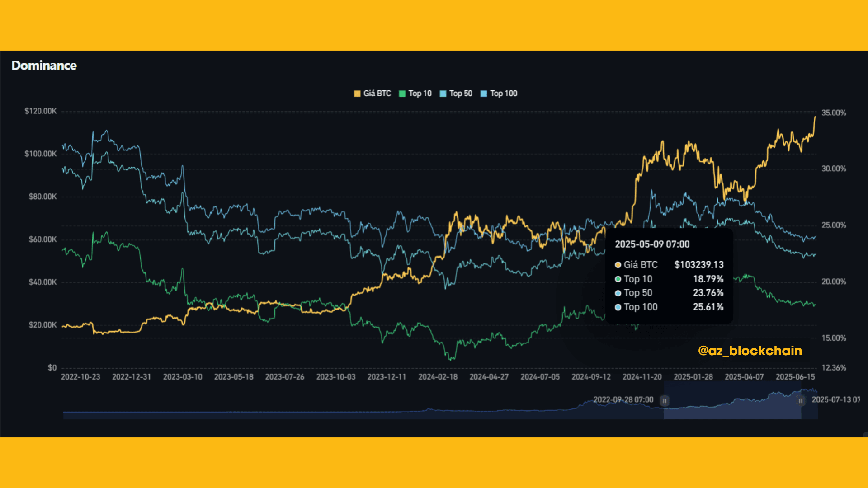Viewport: 868px width, 488px height.
Task: Click the Dominance chart title
Action: [44, 66]
